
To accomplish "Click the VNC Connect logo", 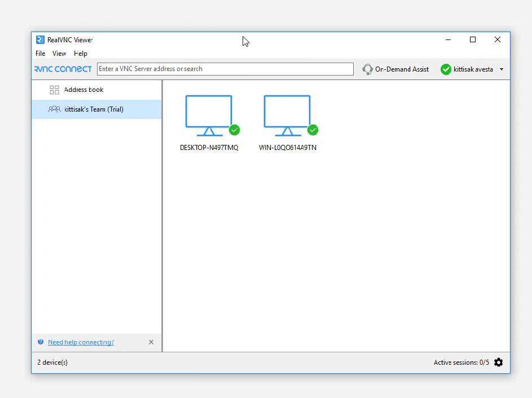I will click(63, 69).
